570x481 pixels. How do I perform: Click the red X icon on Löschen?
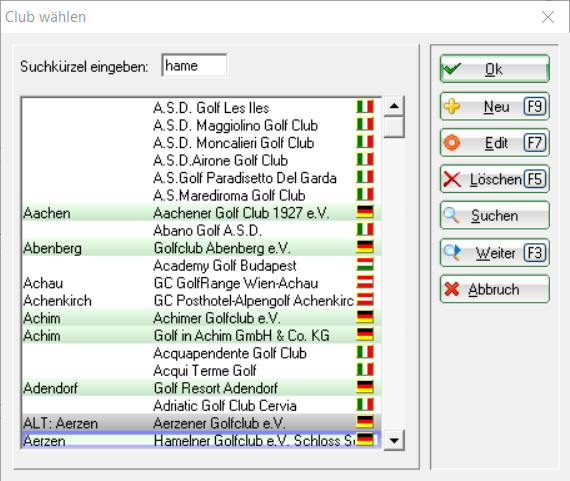click(x=452, y=179)
